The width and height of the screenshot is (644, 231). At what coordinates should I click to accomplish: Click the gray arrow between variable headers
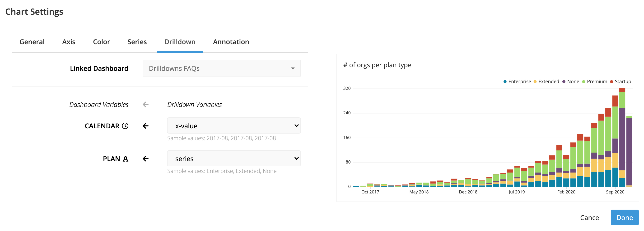[x=145, y=105]
